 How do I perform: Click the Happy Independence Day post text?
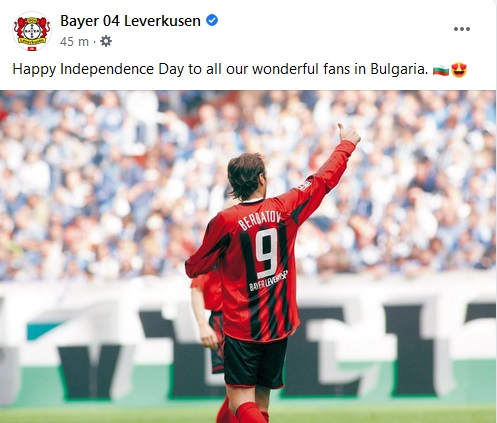220,69
